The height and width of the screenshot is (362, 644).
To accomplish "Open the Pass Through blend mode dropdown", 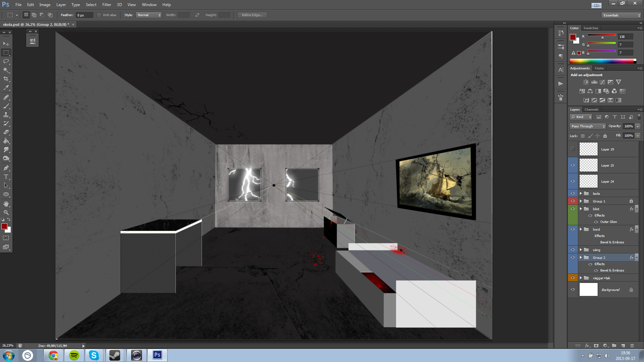I will [588, 126].
